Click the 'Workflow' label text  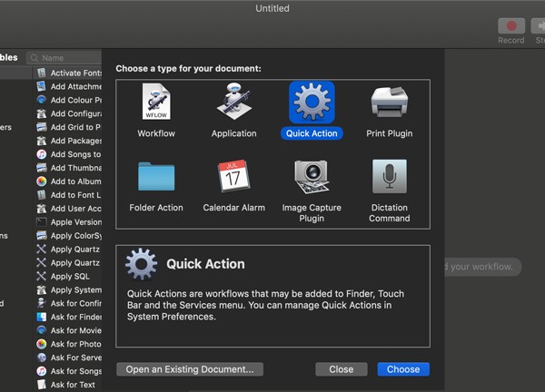(156, 133)
